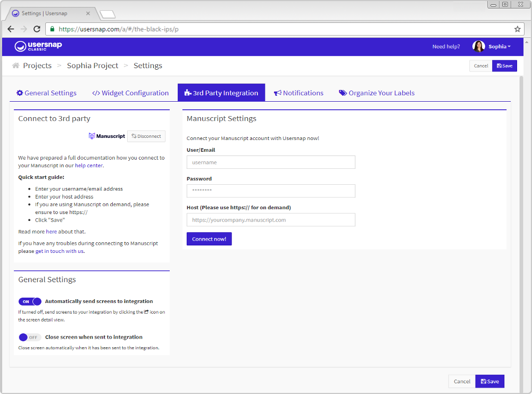Click the address bar URL
This screenshot has height=394, width=532.
(119, 29)
